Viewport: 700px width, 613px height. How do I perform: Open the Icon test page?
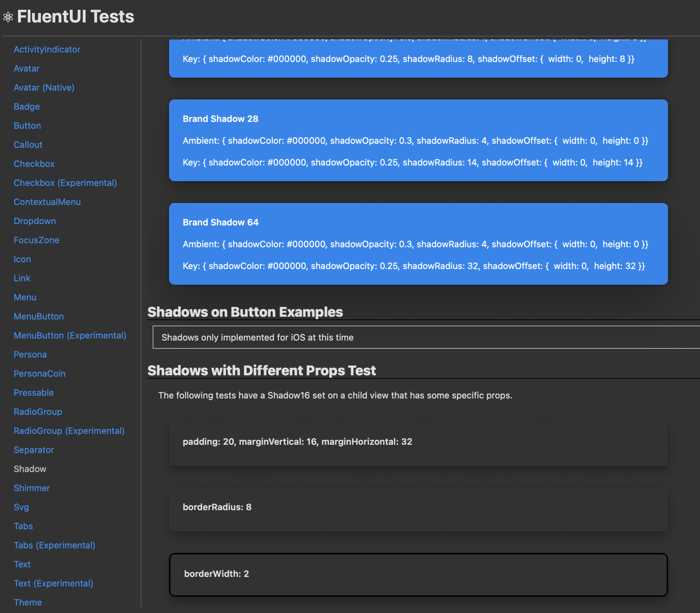point(22,259)
